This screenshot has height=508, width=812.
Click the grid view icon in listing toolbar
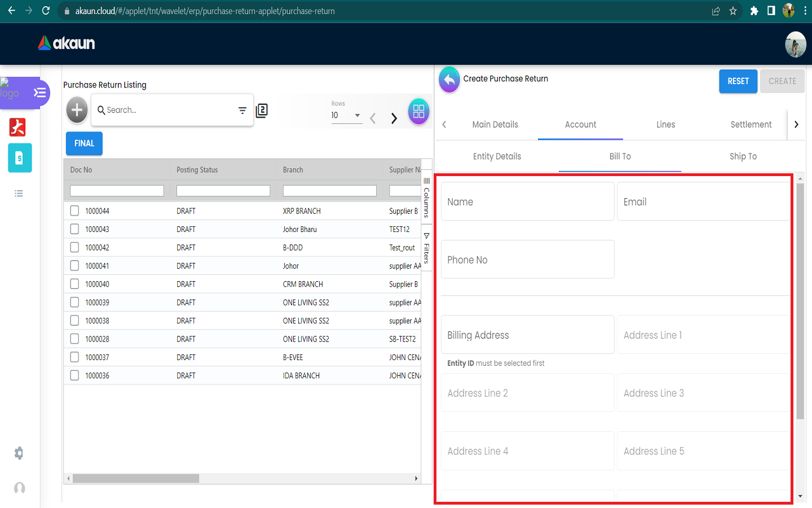pos(418,111)
